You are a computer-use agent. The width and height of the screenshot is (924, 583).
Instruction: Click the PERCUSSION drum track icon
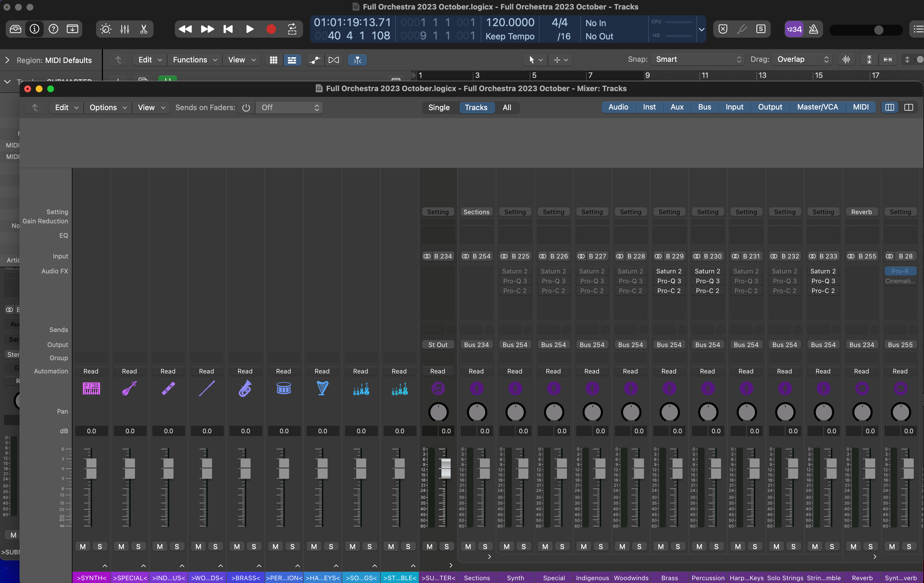(x=284, y=389)
